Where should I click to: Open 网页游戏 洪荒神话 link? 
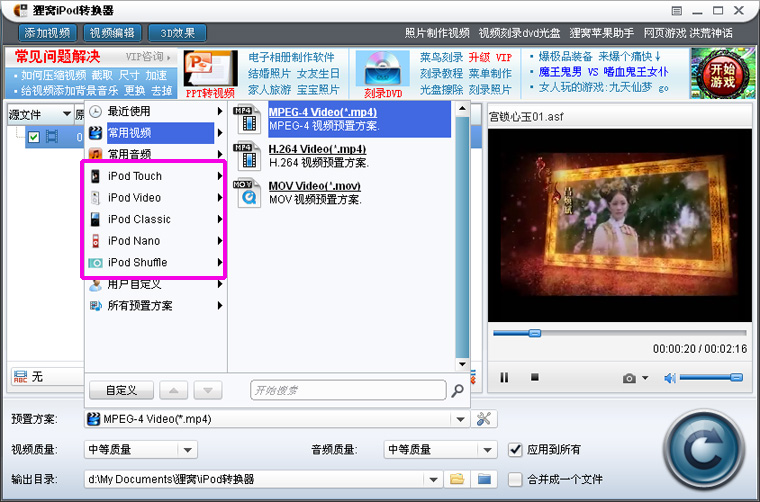pyautogui.click(x=688, y=33)
